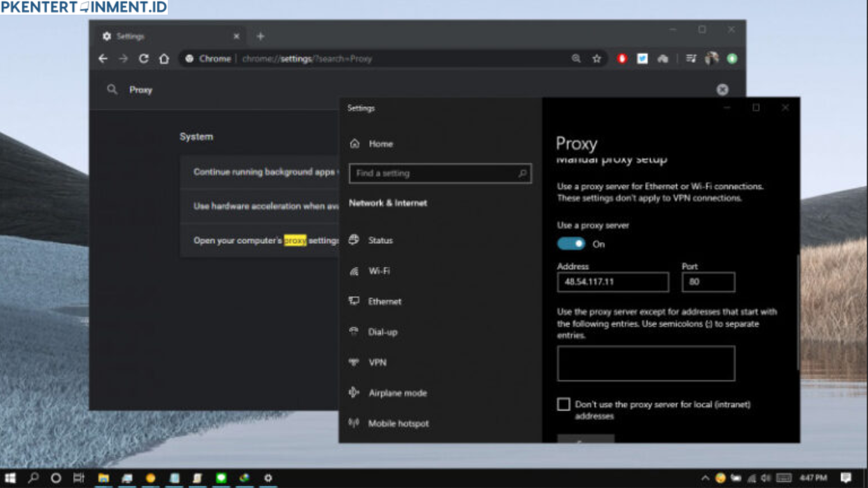The width and height of the screenshot is (868, 488).
Task: Clear the Chrome settings search with the X
Action: tap(722, 90)
